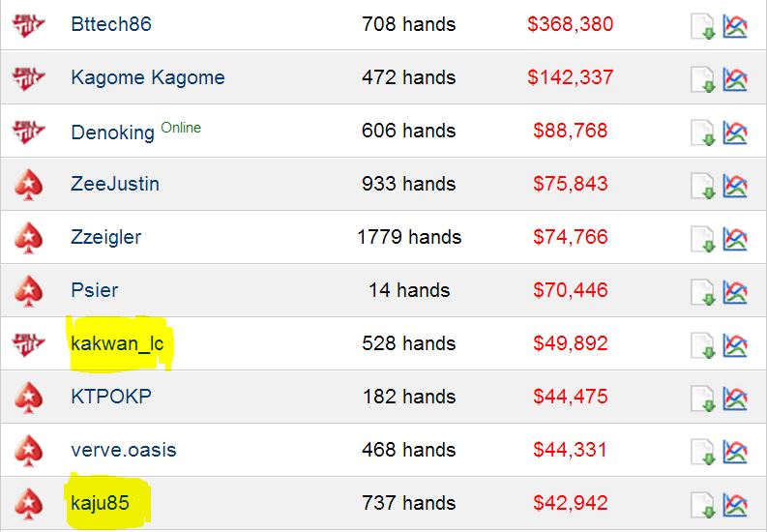Click Full Tilt logo beside Bttech86
Screen dimensions: 767x532
click(28, 25)
